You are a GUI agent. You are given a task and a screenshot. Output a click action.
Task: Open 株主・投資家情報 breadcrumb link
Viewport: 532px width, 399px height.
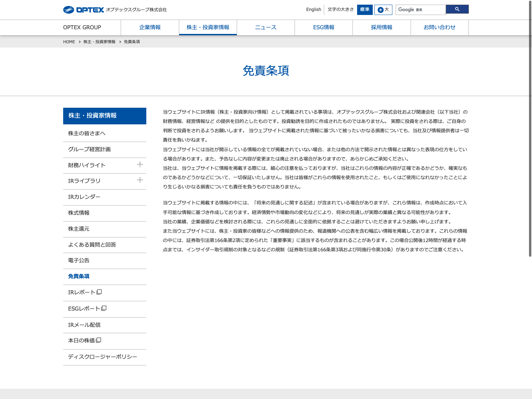click(99, 42)
